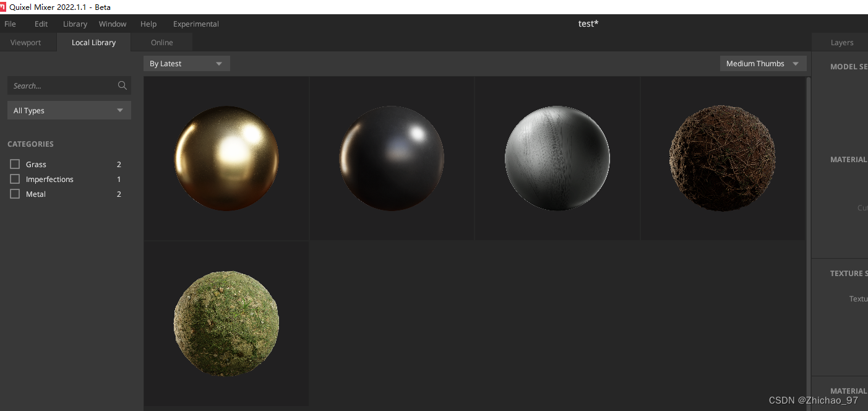Click the search magnifier icon
868x411 pixels.
tap(122, 85)
